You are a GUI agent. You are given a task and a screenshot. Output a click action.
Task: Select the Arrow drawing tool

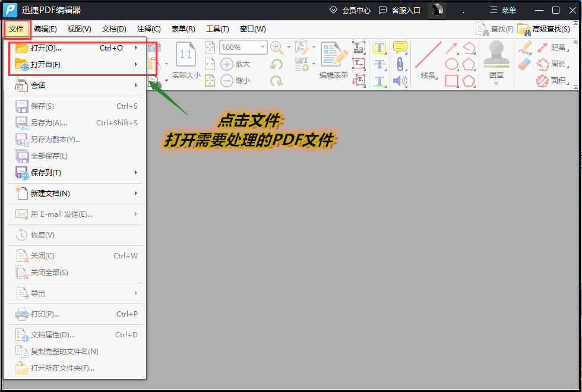point(451,48)
